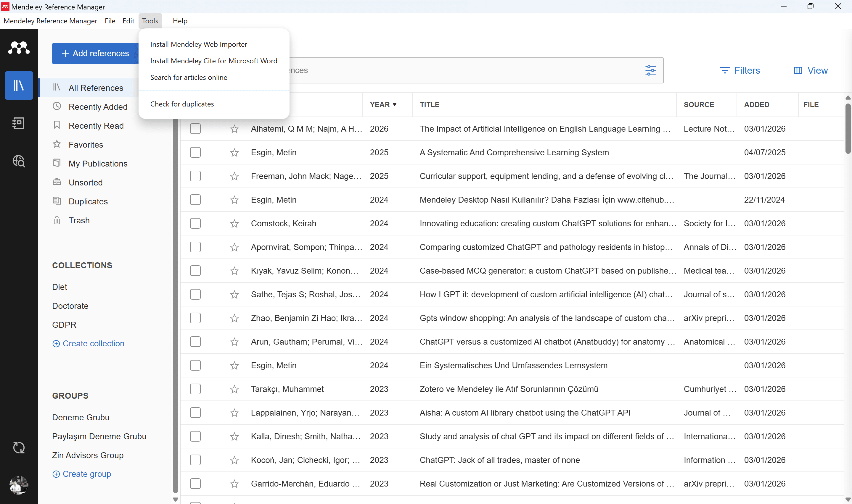Image resolution: width=852 pixels, height=504 pixels.
Task: Select the Comstock, Keirah row checkbox
Action: tap(195, 224)
